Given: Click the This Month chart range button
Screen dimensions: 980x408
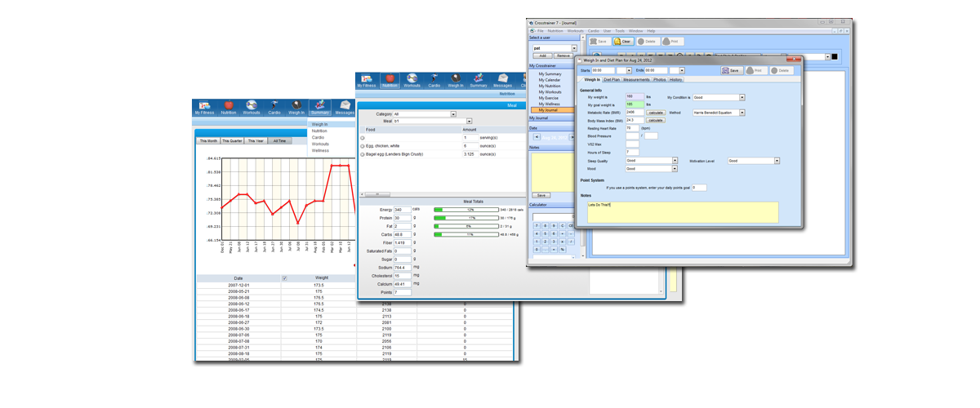Looking at the screenshot, I should (209, 140).
